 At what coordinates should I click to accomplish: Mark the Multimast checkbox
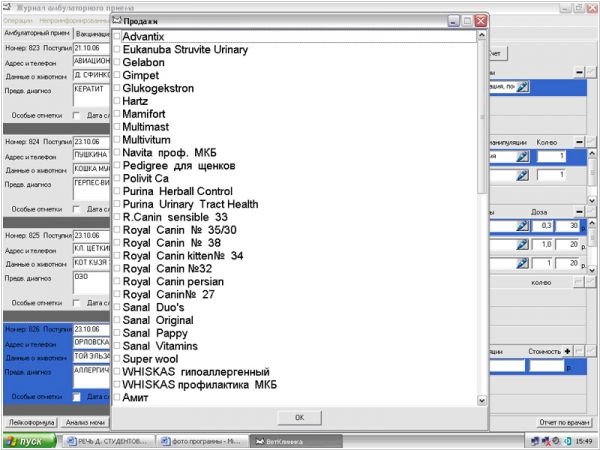click(x=117, y=127)
